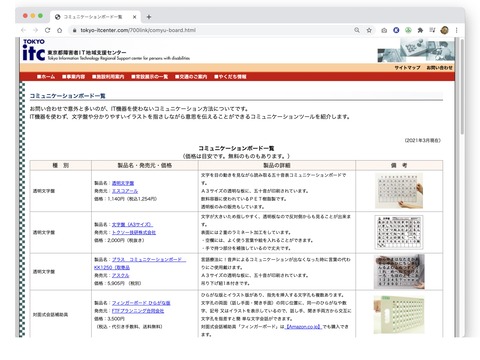480x360 pixels.
Task: Open the media/playlist control icon
Action: (x=432, y=30)
